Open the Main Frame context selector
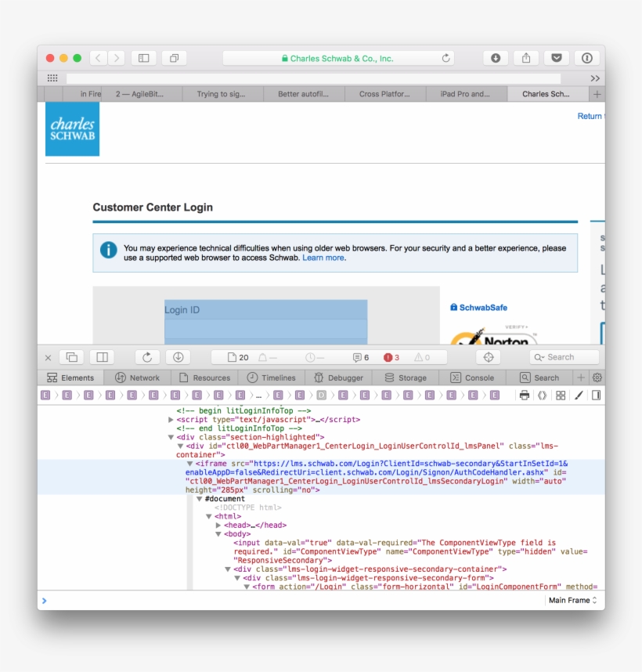The height and width of the screenshot is (672, 642). [572, 600]
